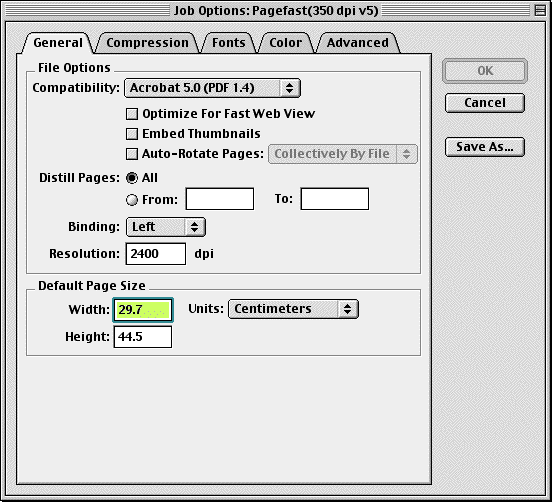Check the Embed Thumbnails option
The height and width of the screenshot is (502, 552).
[x=132, y=134]
